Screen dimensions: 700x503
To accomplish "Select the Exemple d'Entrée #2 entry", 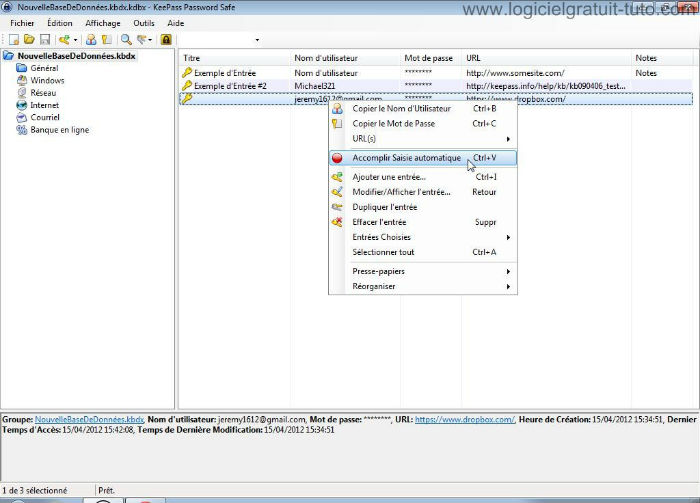I will [230, 86].
